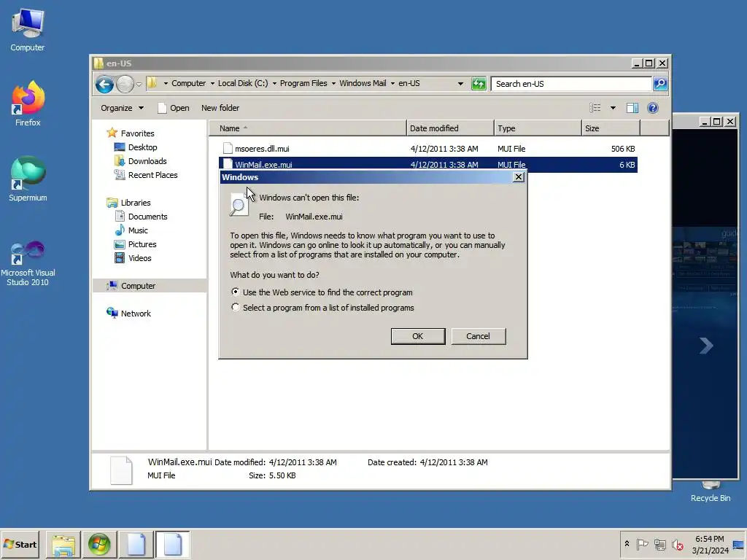
Task: Refresh the en-US folder view
Action: 479,84
